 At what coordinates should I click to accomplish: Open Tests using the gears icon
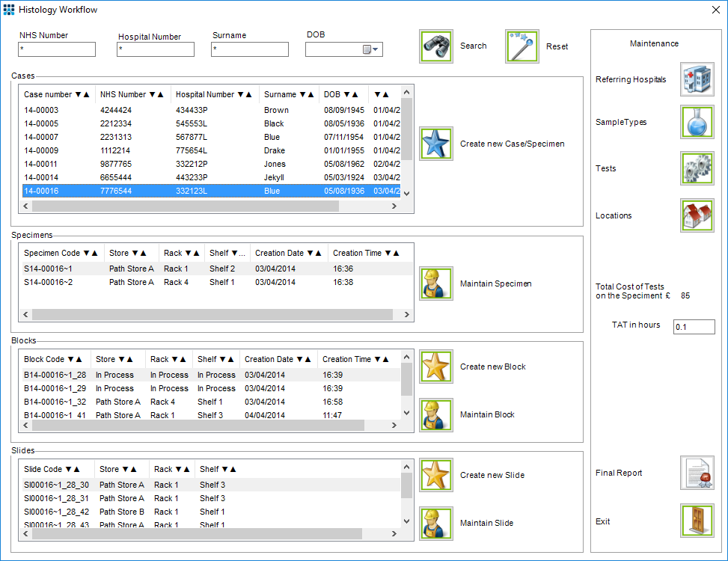697,168
